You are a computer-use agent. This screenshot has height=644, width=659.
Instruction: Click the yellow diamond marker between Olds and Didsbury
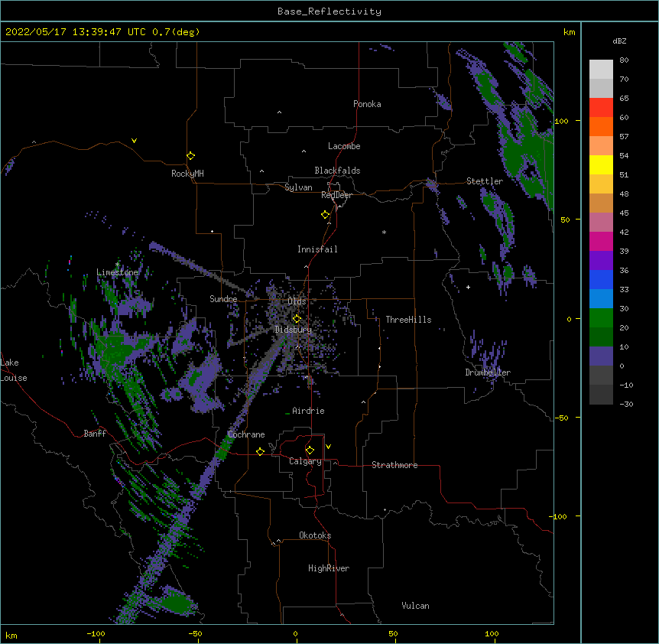(297, 318)
